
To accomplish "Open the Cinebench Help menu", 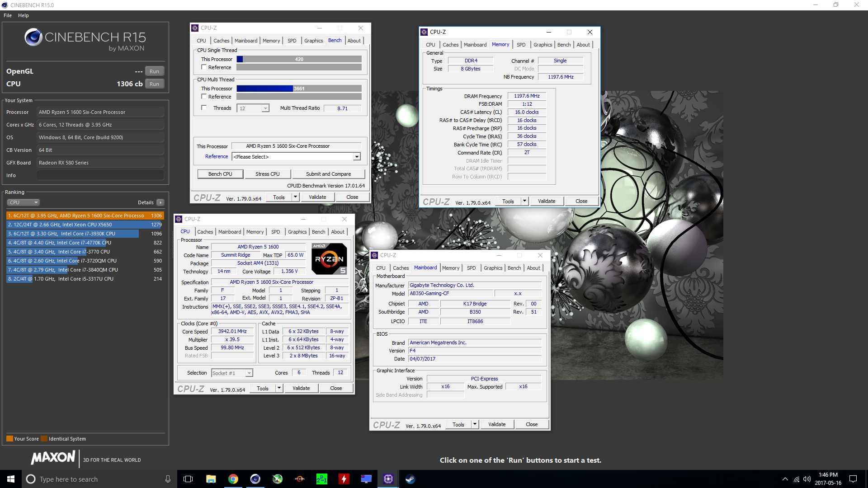I will click(24, 15).
